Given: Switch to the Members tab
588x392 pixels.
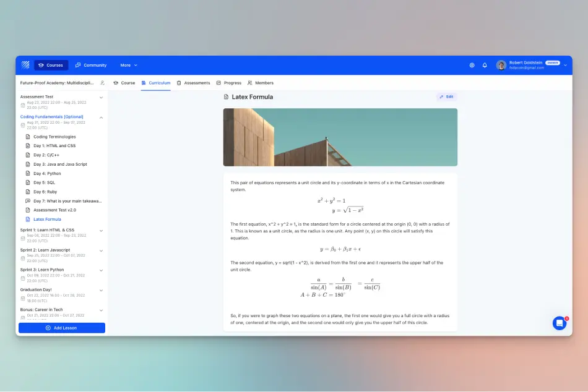Looking at the screenshot, I should (261, 83).
